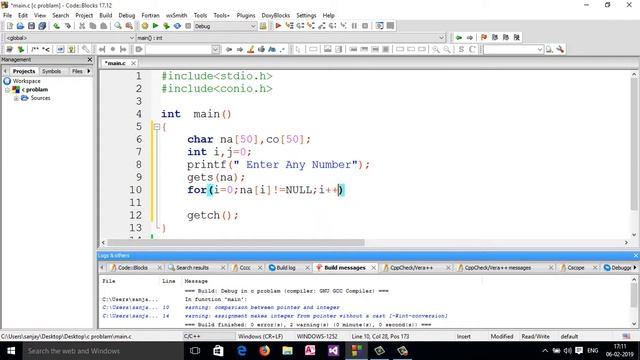Click the Rebuild icon
Viewport: 640px width, 360px height.
coord(177,26)
